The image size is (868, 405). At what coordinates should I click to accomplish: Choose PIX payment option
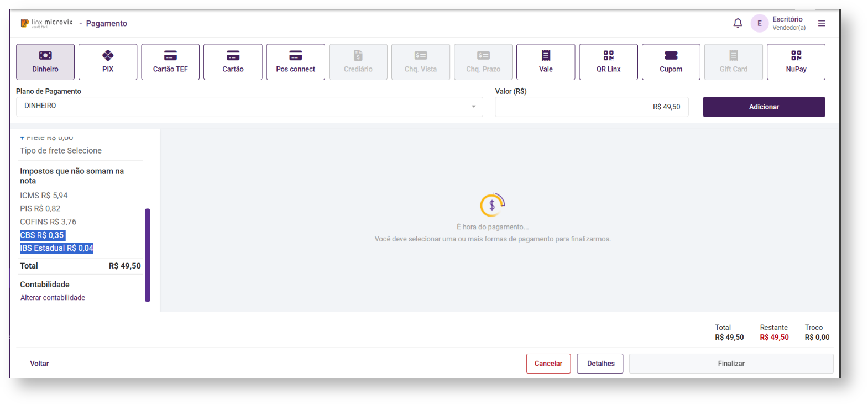tap(108, 62)
